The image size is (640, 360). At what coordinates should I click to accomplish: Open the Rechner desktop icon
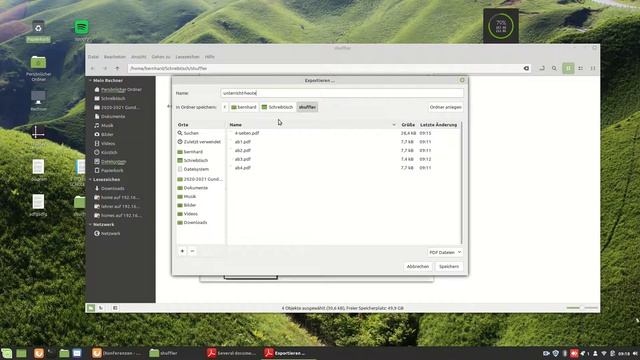pyautogui.click(x=38, y=101)
